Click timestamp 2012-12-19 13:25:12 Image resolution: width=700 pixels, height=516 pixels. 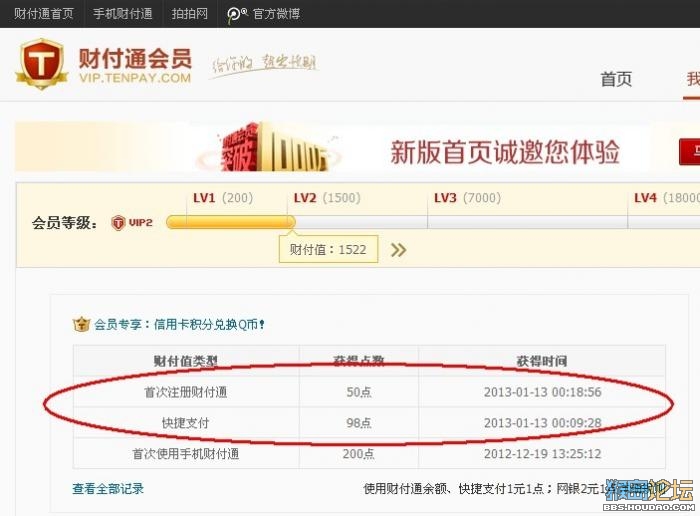click(x=542, y=454)
